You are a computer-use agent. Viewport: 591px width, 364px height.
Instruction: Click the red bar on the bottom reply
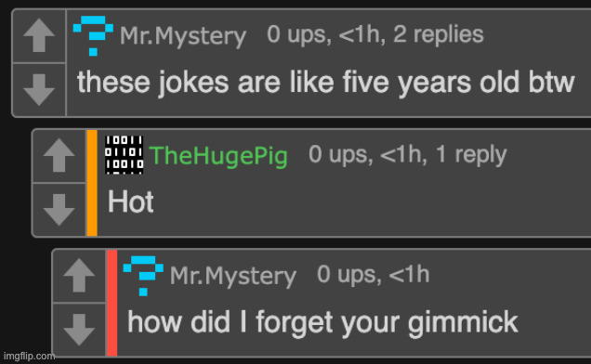click(x=112, y=303)
